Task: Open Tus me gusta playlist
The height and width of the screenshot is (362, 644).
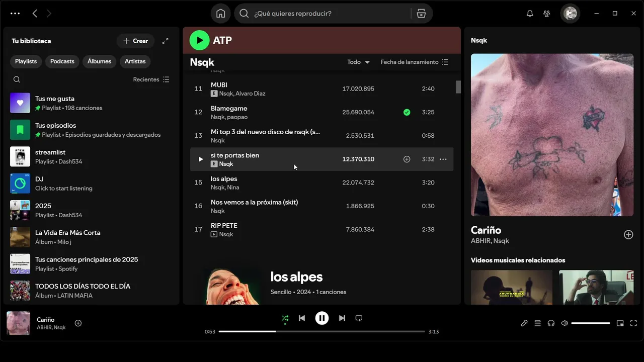Action: tap(92, 103)
